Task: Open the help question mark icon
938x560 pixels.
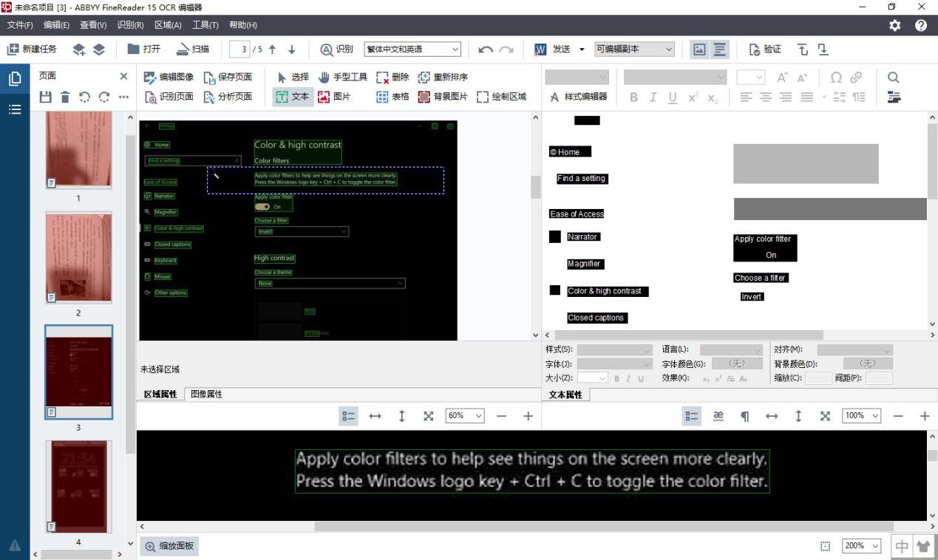Action: (x=921, y=25)
